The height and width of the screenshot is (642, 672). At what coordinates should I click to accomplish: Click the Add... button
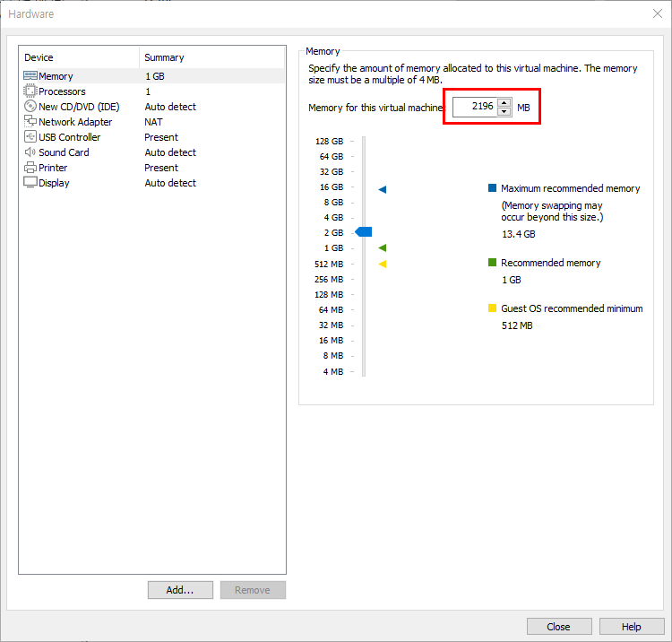tap(180, 590)
